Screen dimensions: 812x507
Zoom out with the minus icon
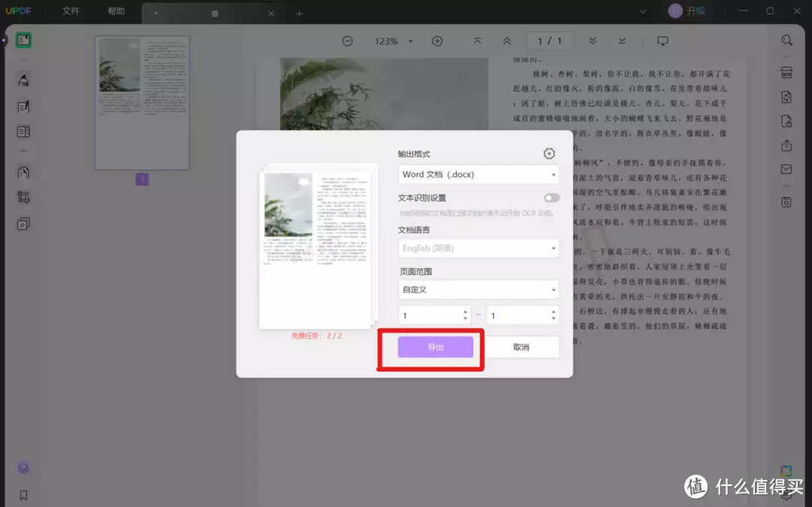pos(347,41)
